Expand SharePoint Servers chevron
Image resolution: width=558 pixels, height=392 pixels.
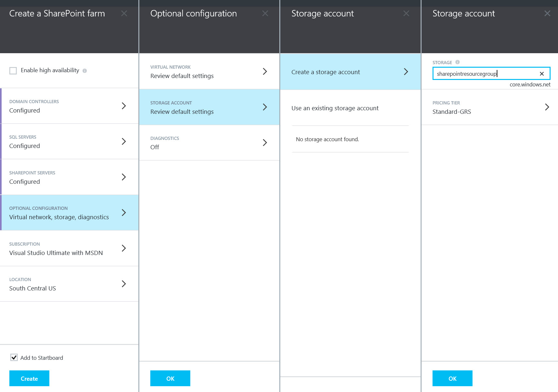[124, 177]
